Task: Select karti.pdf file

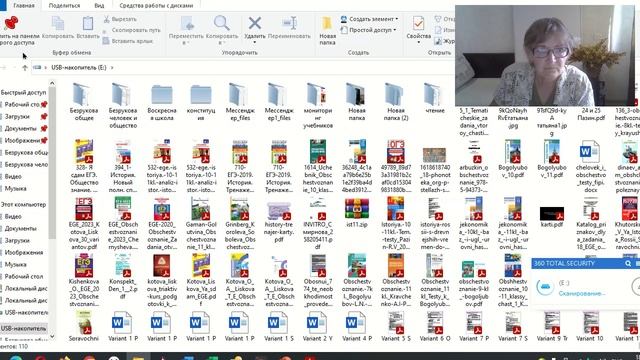Action: point(552,216)
